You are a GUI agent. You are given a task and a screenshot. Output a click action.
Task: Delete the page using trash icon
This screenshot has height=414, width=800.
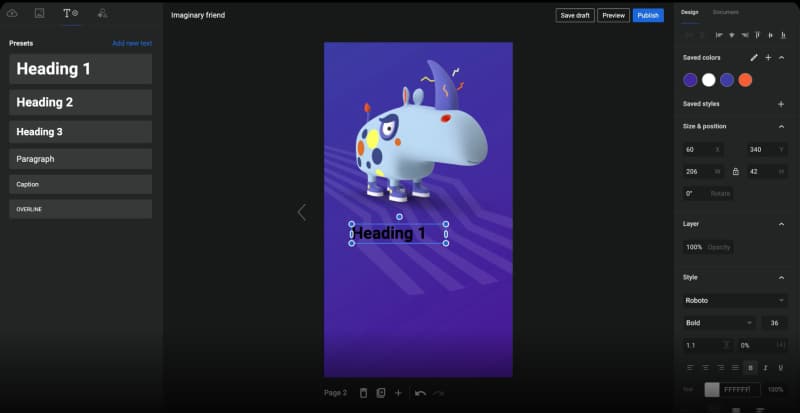(363, 393)
